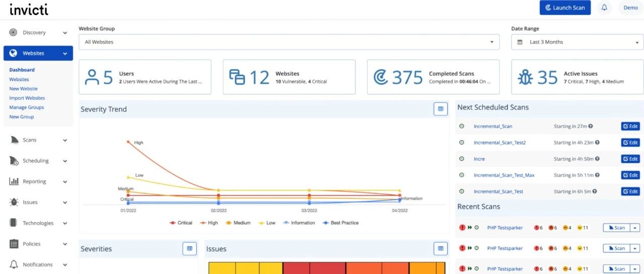
Task: Click the Issues bug sidebar icon
Action: (14, 202)
